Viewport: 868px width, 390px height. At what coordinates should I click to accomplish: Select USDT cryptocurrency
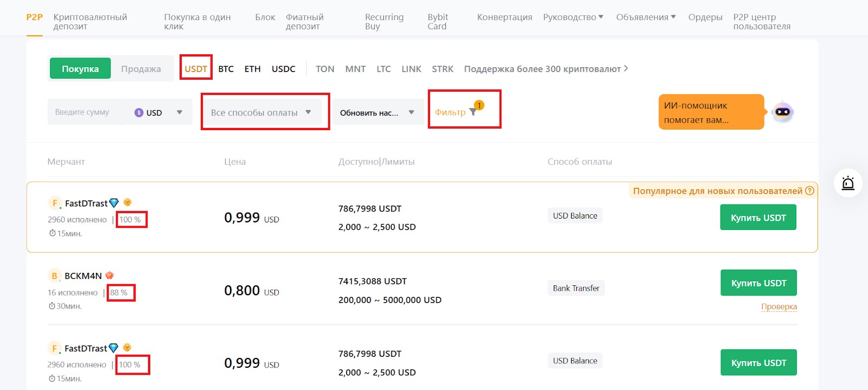(196, 69)
